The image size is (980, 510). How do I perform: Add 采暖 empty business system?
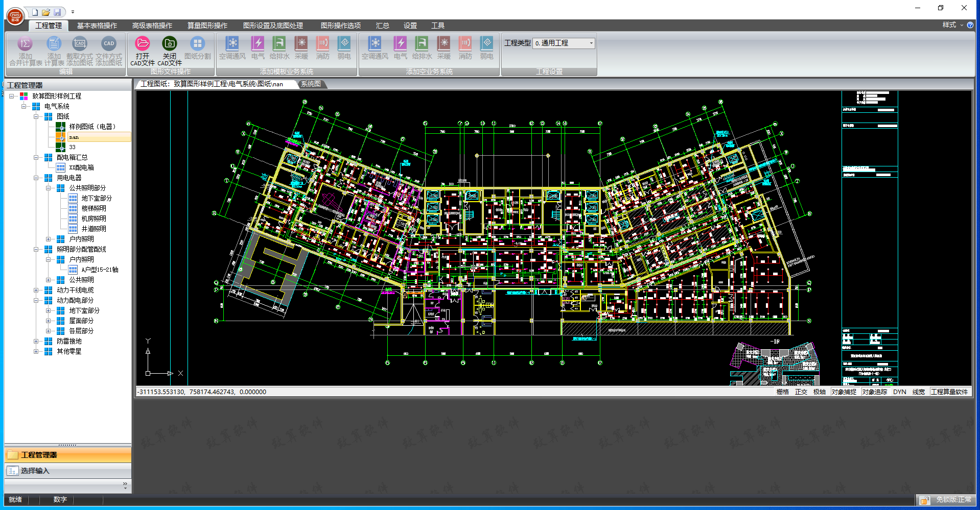[x=444, y=47]
